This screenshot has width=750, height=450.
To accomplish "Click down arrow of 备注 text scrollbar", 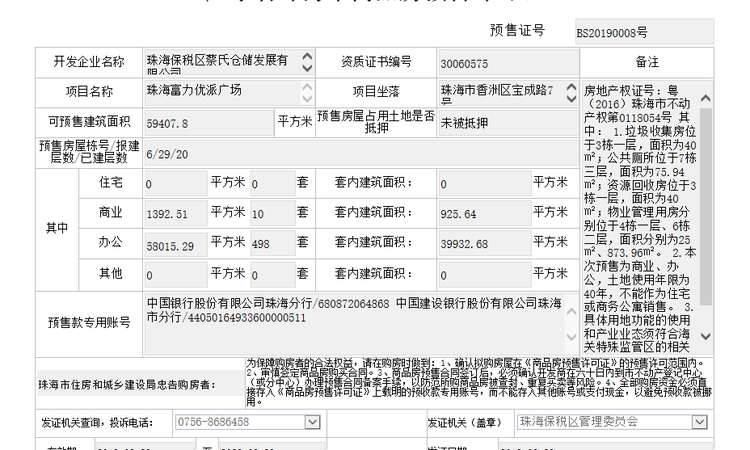I will pos(706,336).
